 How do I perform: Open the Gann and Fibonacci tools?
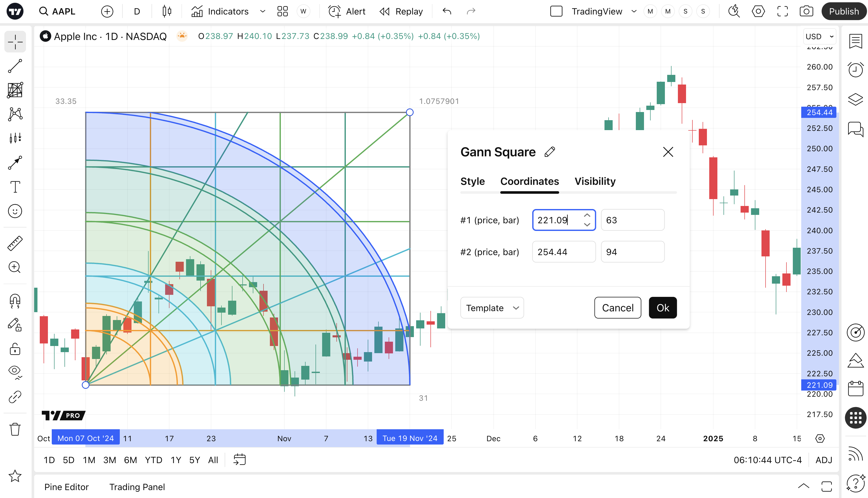point(15,90)
